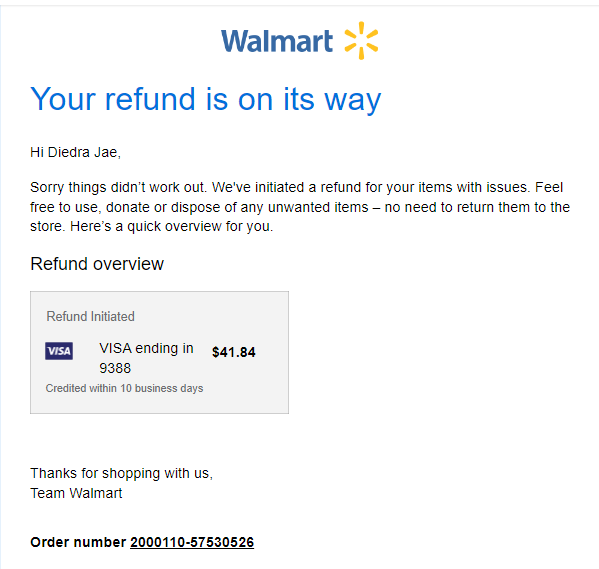
Task: Click the 'VISA ending in 9388' text
Action: (x=146, y=358)
